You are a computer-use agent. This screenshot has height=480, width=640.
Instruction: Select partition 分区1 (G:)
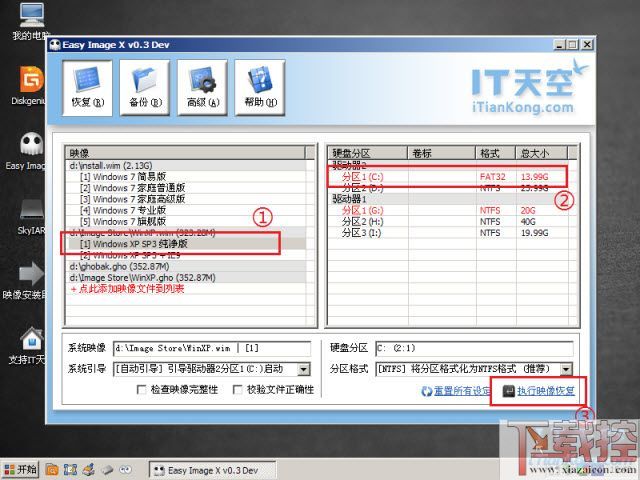point(362,210)
